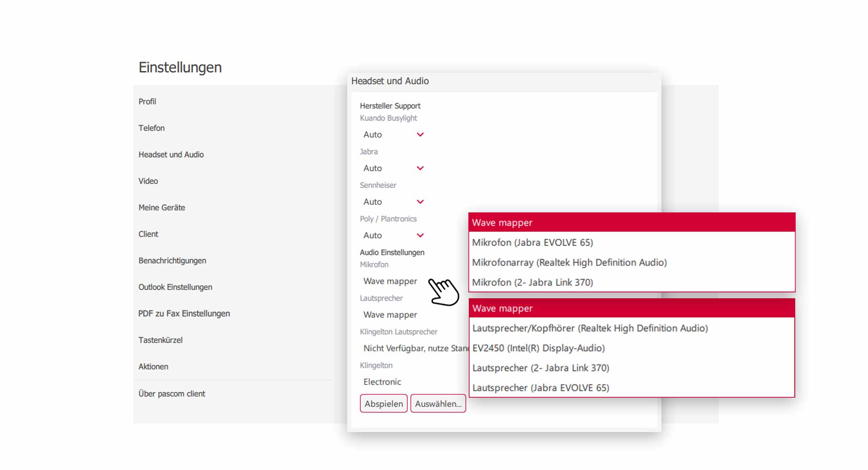The width and height of the screenshot is (868, 470).
Task: Expand the Sennheiser Auto dropdown
Action: pos(393,202)
